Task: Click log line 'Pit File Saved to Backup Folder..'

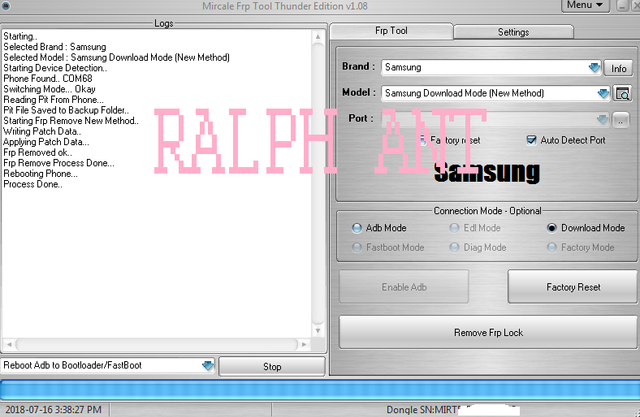Action: click(x=66, y=110)
